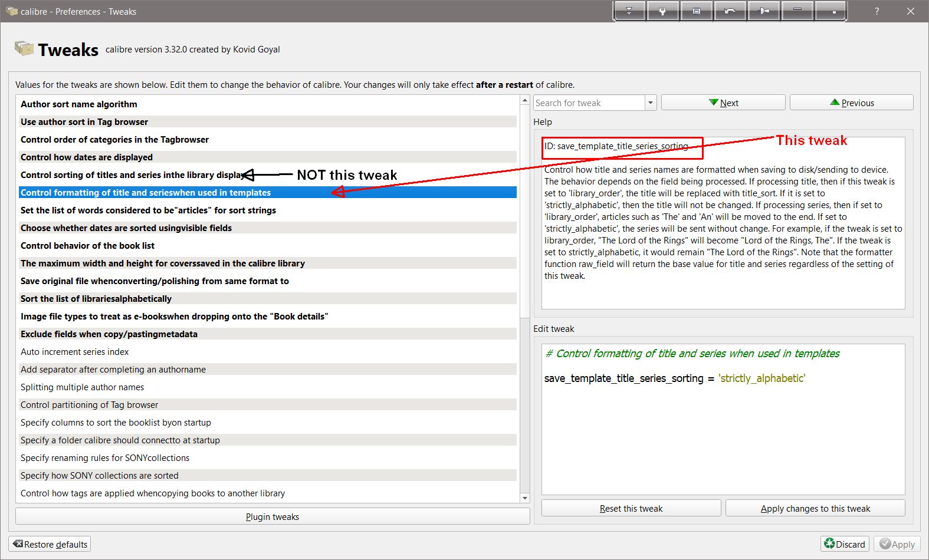This screenshot has height=560, width=929.
Task: Click the green comment line in Edit tweak
Action: (692, 354)
